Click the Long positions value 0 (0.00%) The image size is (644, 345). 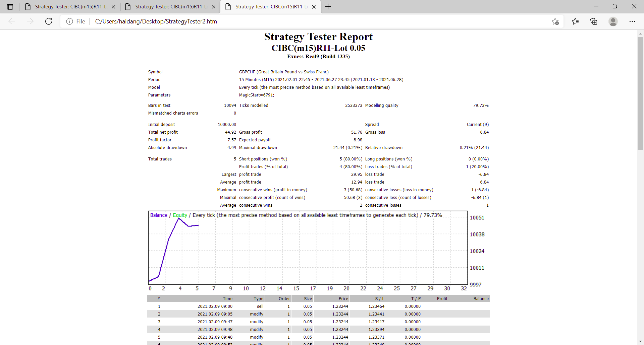point(479,159)
